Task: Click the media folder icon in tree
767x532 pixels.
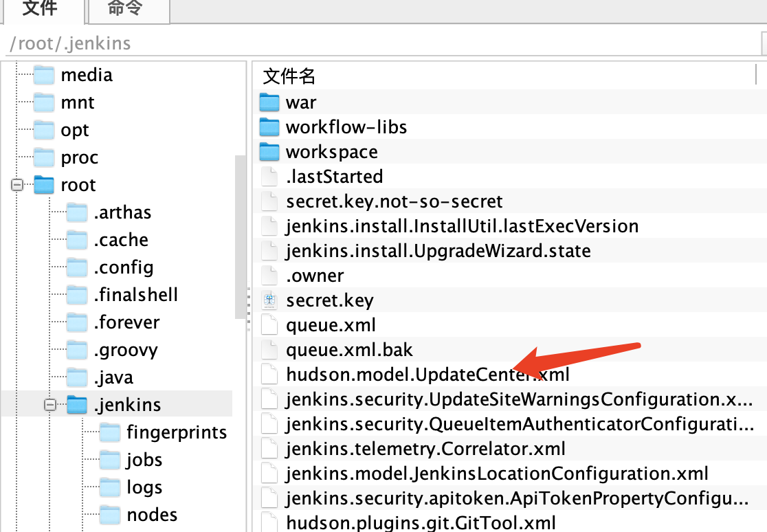Action: 44,75
